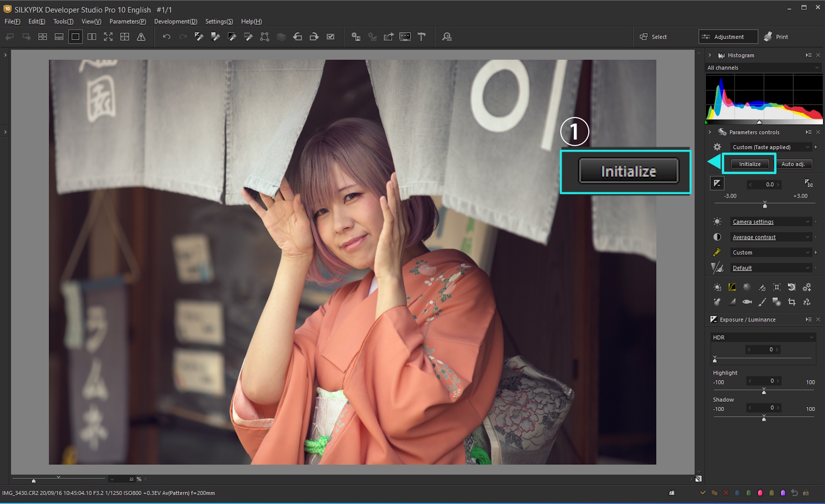
Task: Click the purple color mark tag
Action: [783, 493]
